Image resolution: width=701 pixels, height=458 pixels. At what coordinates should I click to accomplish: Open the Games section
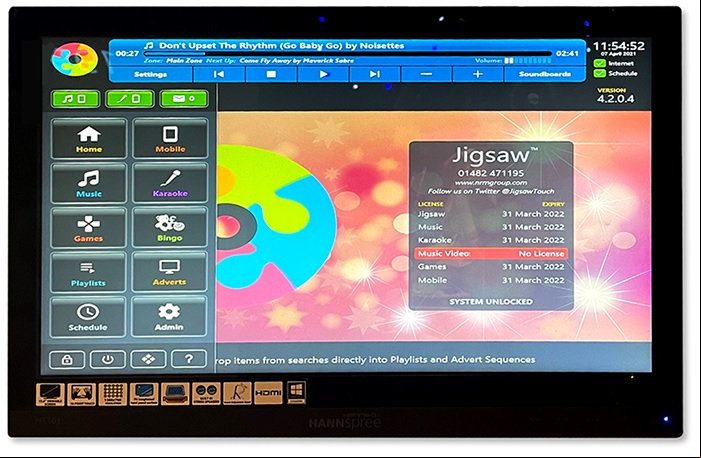point(89,228)
